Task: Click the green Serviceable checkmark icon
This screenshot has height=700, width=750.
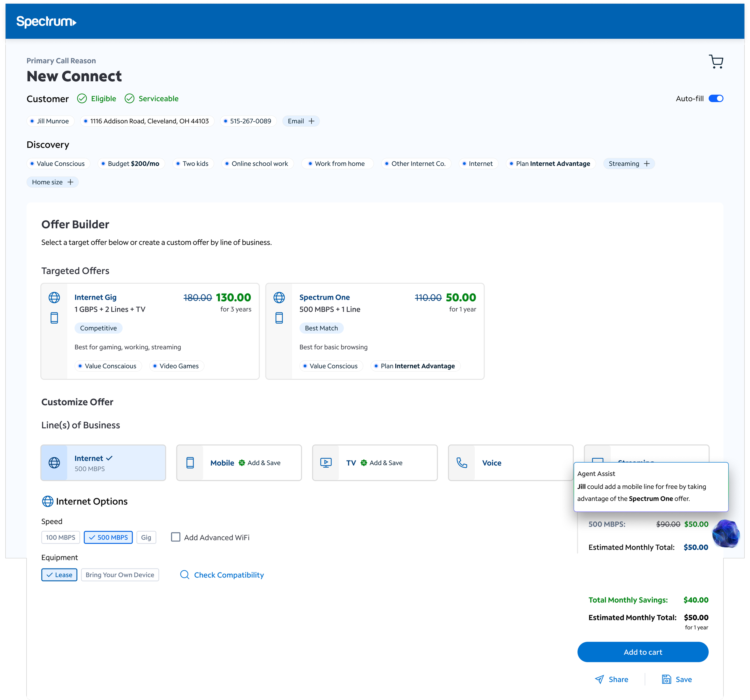Action: click(129, 98)
